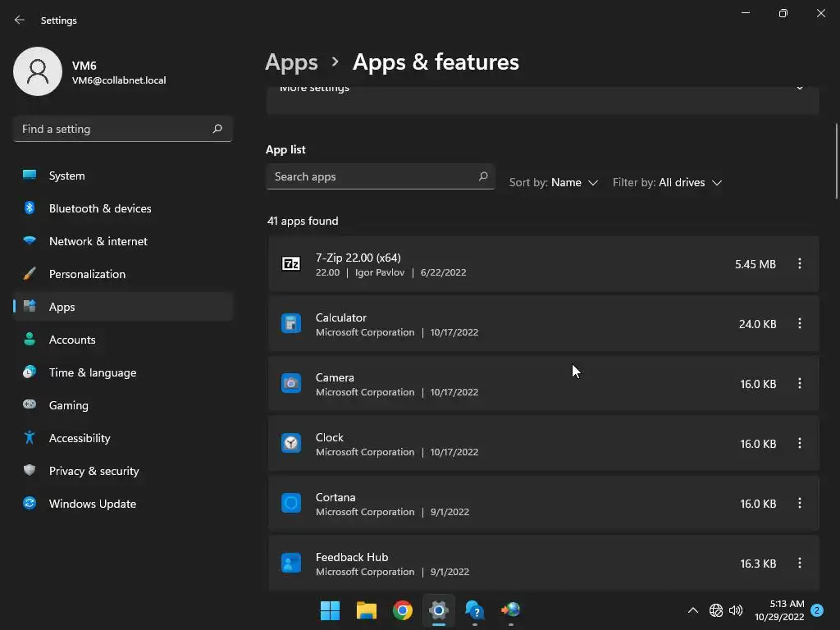Click the volume speaker tray icon

tap(736, 610)
